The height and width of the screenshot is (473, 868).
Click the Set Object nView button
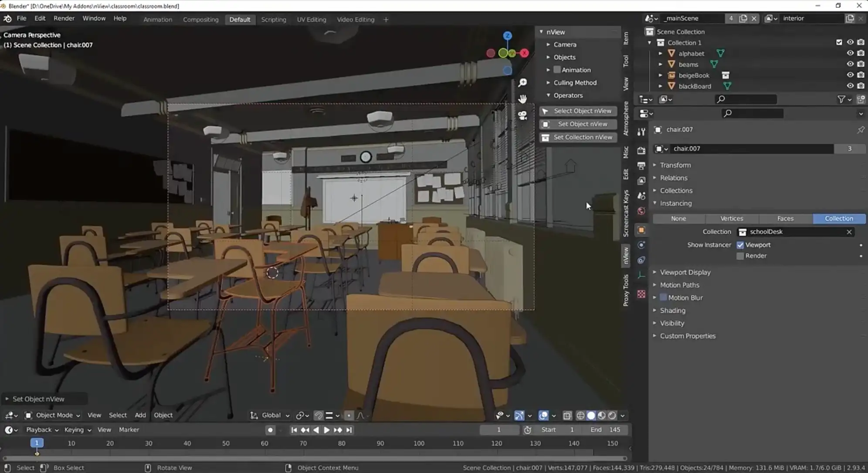pyautogui.click(x=578, y=124)
